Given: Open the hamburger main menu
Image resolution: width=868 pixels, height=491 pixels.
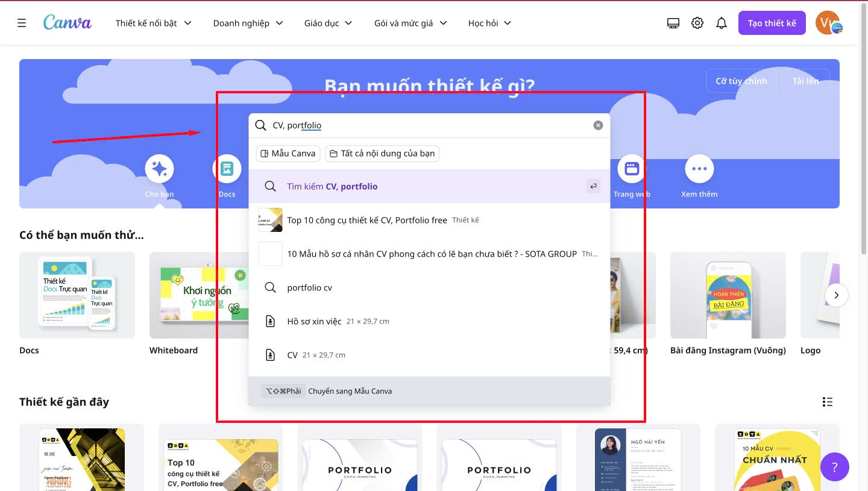Looking at the screenshot, I should [x=22, y=23].
